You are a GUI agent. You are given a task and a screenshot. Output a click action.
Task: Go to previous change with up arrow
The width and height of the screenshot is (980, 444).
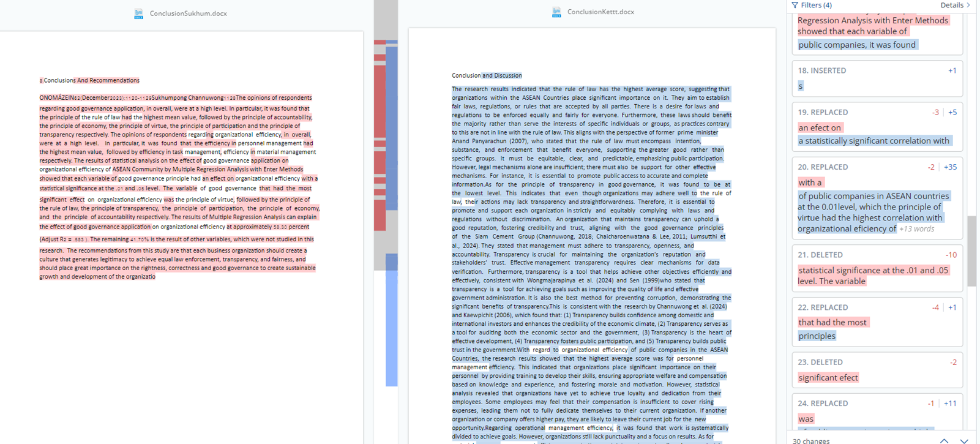[x=944, y=440]
